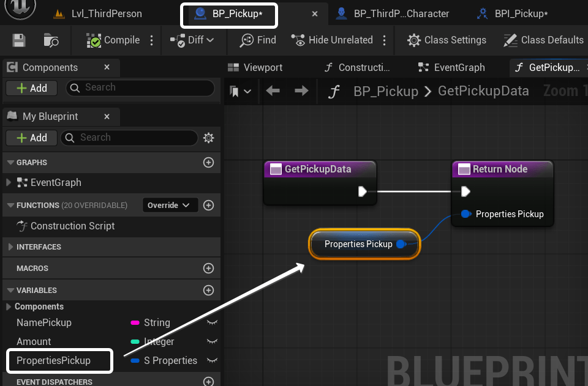This screenshot has width=588, height=386.
Task: Open the Override functions dropdown
Action: (169, 205)
